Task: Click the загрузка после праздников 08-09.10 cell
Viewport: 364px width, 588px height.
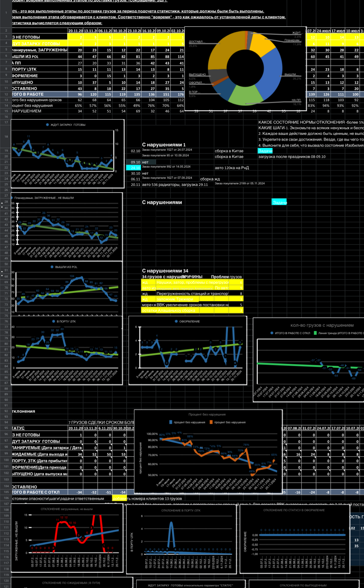Action: [292, 157]
